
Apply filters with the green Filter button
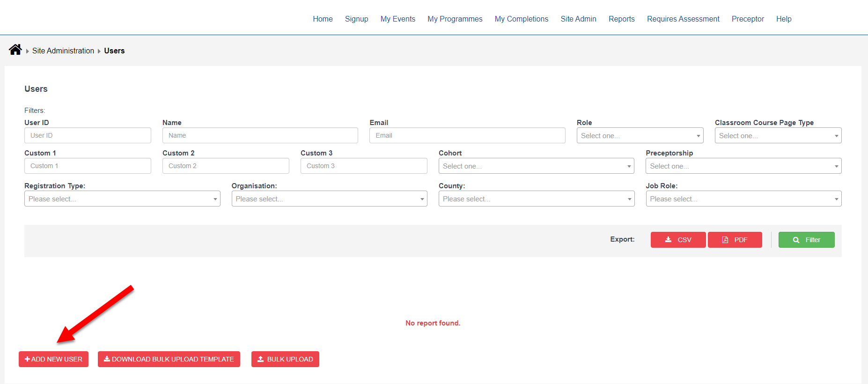click(x=806, y=240)
